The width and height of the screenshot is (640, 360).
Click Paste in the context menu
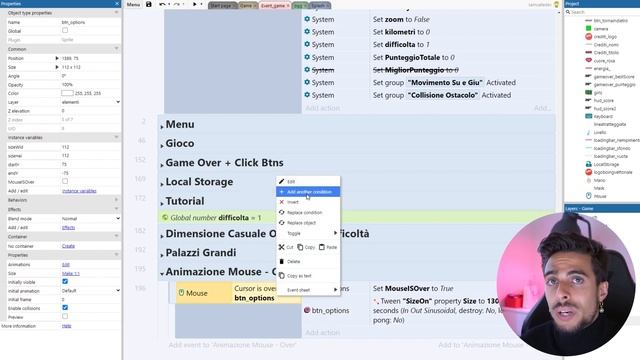coord(328,247)
